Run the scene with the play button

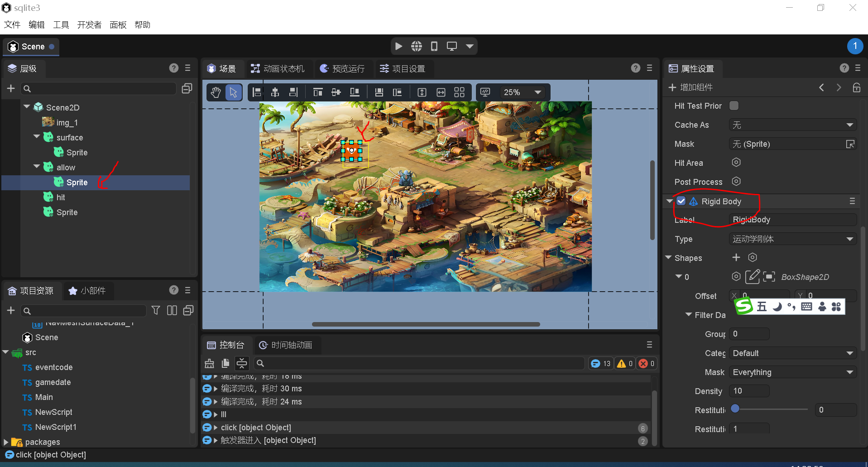click(398, 46)
